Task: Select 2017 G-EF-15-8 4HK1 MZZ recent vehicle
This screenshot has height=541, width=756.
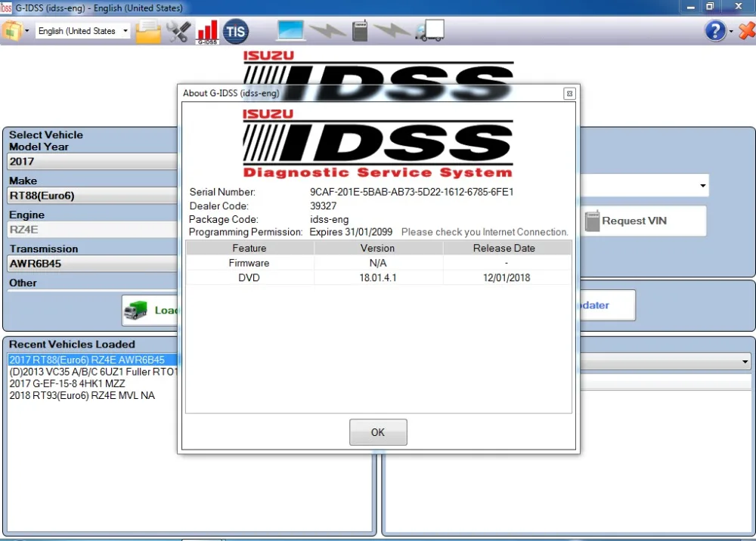Action: pos(67,384)
